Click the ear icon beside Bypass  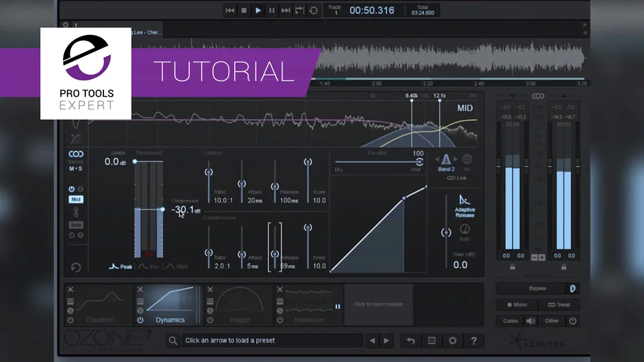(572, 288)
